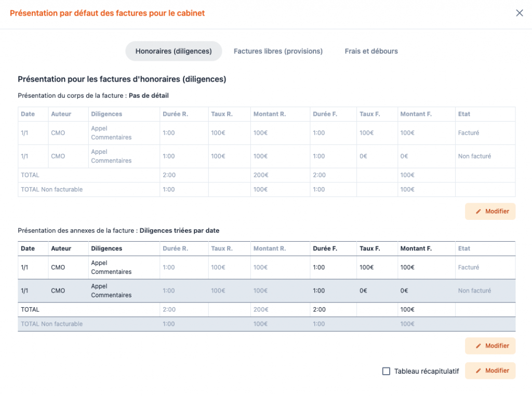Select the Non facturé cell in the annexes table
This screenshot has width=532, height=396.
[474, 291]
